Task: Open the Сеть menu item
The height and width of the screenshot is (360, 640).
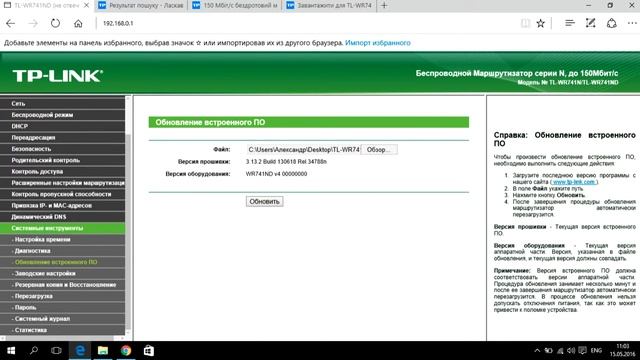Action: click(62, 104)
